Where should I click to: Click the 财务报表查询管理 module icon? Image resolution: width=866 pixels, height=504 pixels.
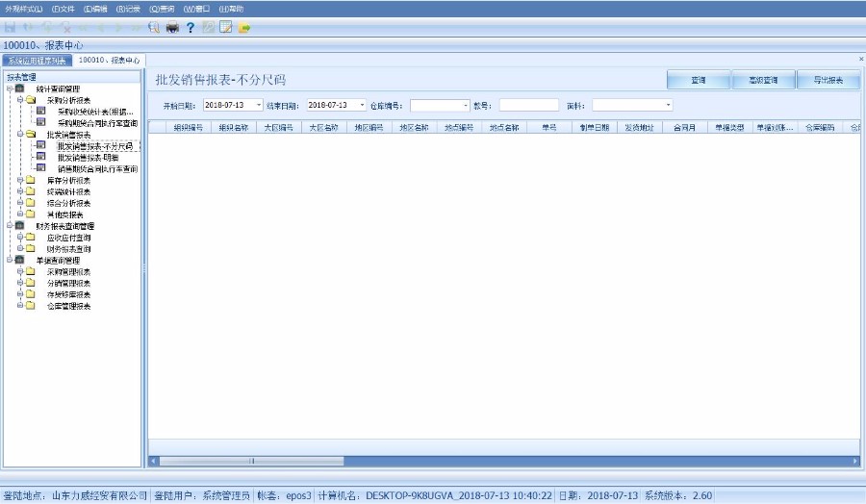click(x=20, y=225)
